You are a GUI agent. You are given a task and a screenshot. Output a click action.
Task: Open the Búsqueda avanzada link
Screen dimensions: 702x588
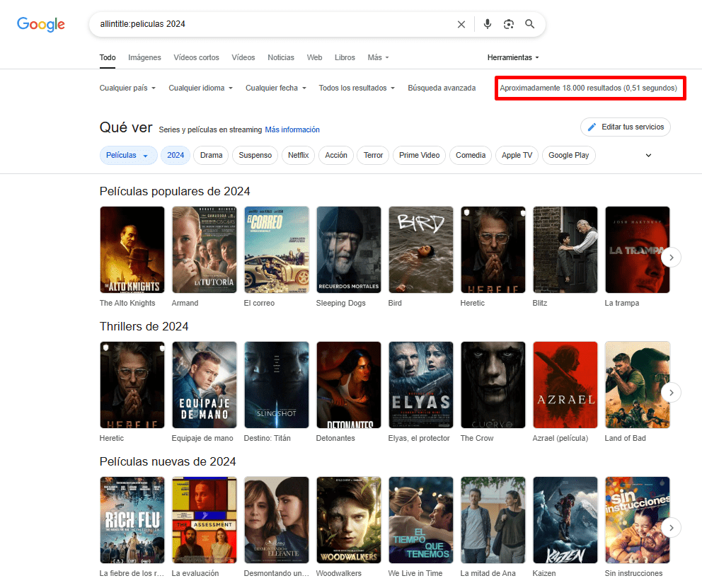click(442, 88)
